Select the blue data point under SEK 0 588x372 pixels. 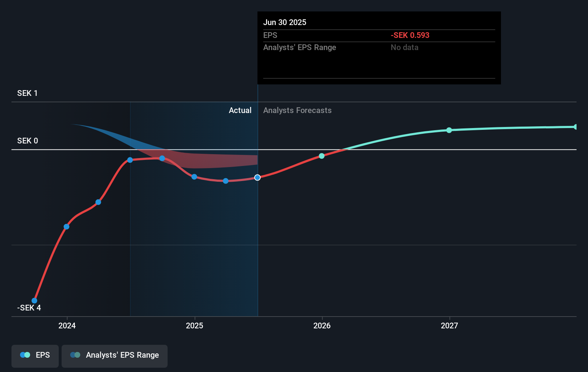pyautogui.click(x=162, y=158)
